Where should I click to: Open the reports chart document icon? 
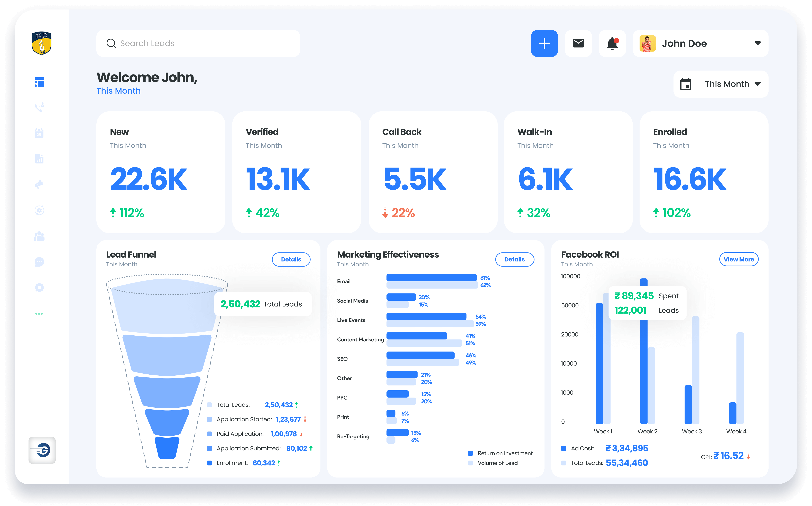click(39, 159)
